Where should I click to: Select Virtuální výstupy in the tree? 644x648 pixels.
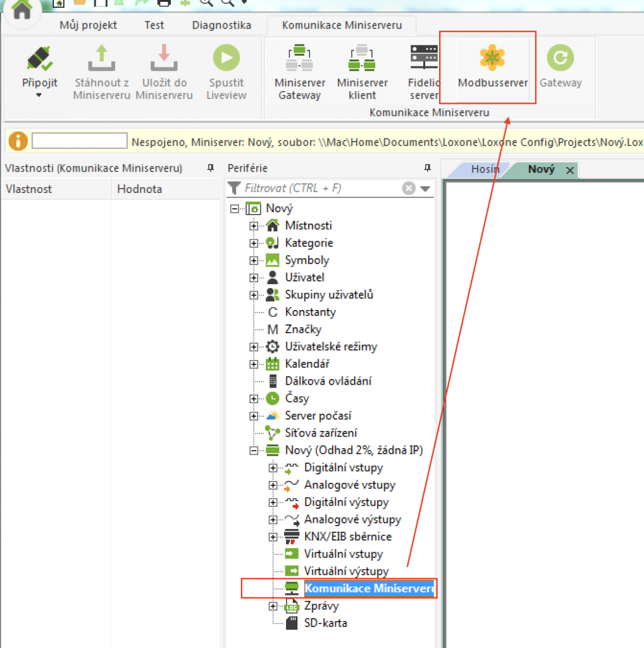[346, 571]
